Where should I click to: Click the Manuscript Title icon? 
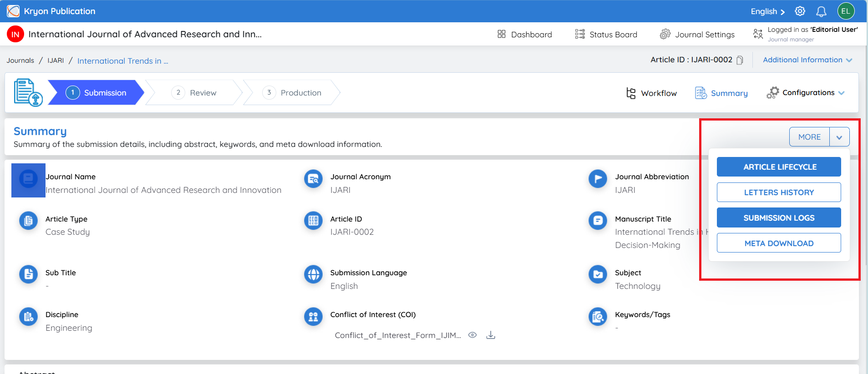[598, 221]
